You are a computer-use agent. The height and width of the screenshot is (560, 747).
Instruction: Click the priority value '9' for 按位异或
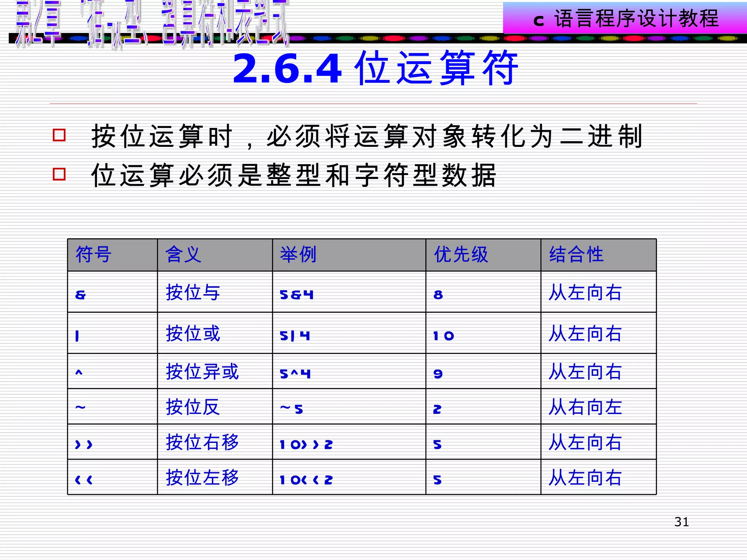pyautogui.click(x=438, y=374)
